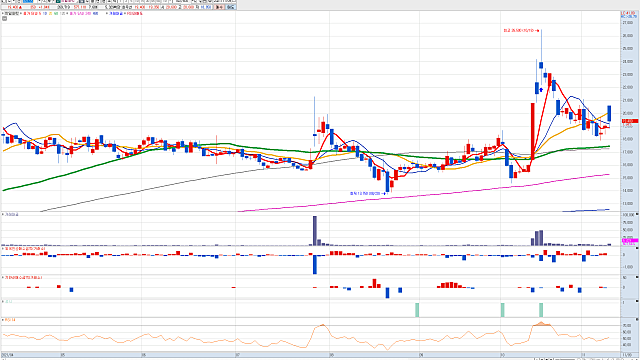Click the magenta long-term moving average legend entry
Viewport: 640px width, 360px height.
pos(79,13)
